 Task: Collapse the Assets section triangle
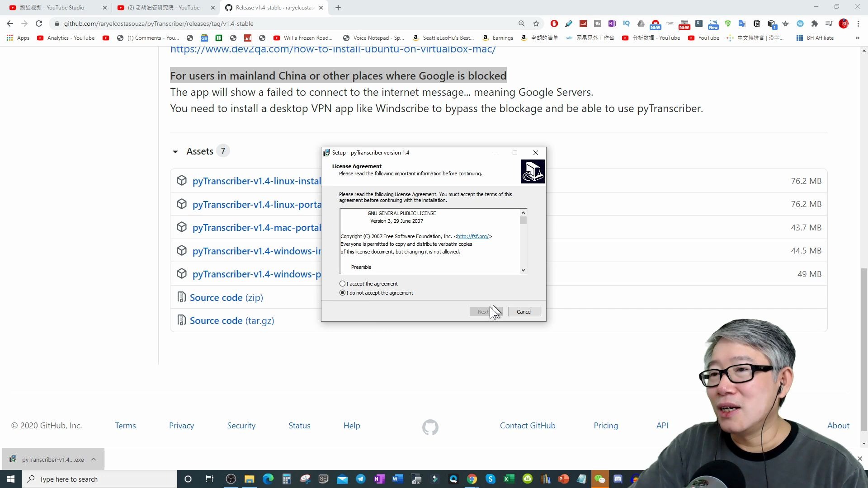[175, 152]
